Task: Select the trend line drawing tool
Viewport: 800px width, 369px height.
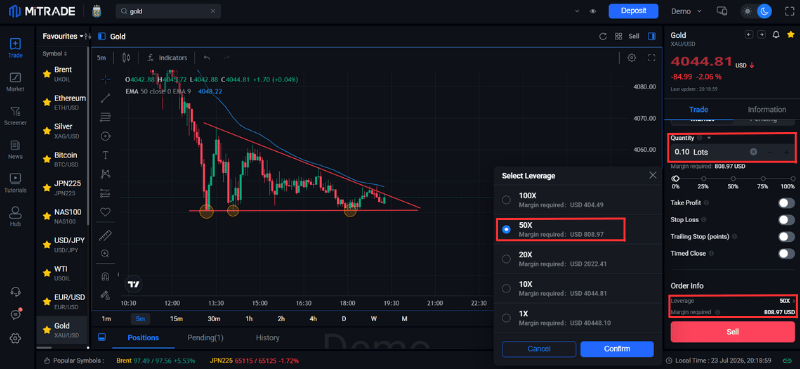Action: pyautogui.click(x=106, y=98)
